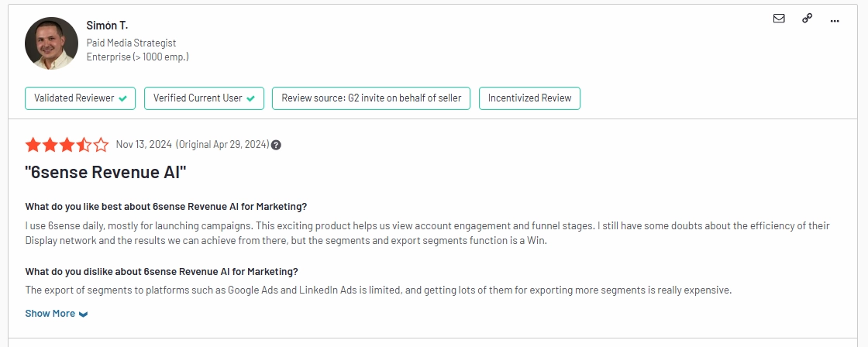This screenshot has height=347, width=868.
Task: Click the Incentivized Review badge
Action: [529, 98]
